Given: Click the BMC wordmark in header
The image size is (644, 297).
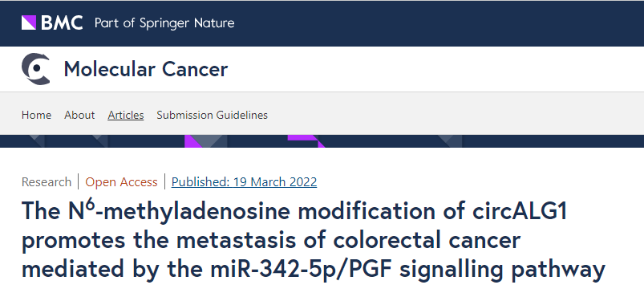Looking at the screenshot, I should pyautogui.click(x=62, y=22).
